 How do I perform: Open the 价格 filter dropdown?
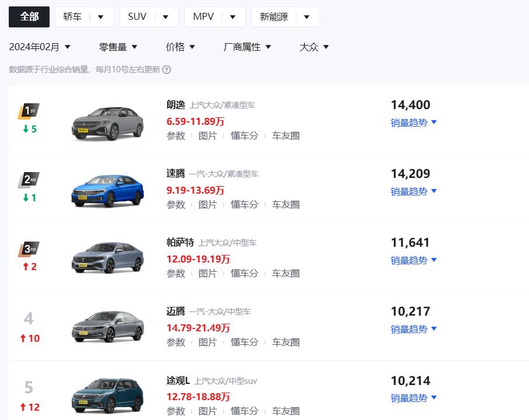click(x=180, y=47)
